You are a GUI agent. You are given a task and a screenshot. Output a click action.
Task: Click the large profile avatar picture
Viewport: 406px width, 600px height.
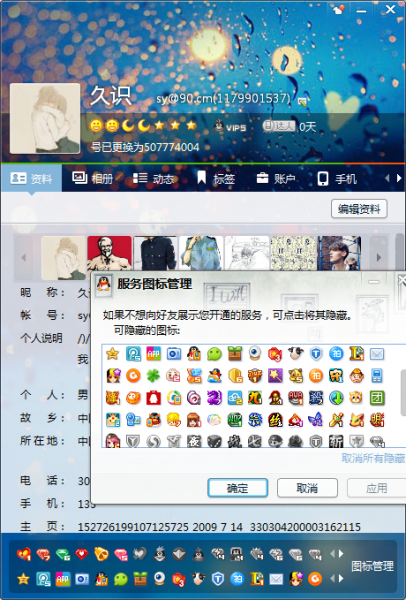(45, 119)
